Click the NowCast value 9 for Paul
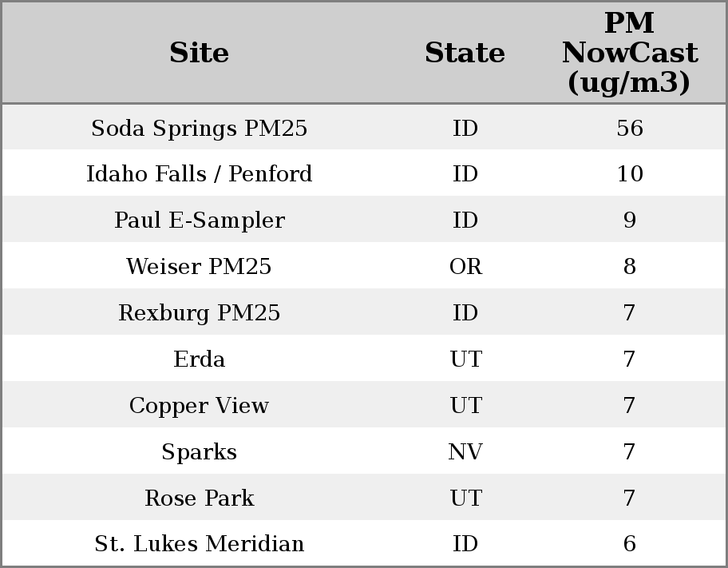 (629, 220)
